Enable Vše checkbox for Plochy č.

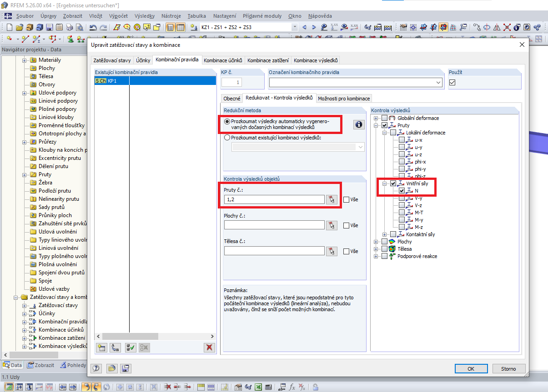click(x=346, y=225)
